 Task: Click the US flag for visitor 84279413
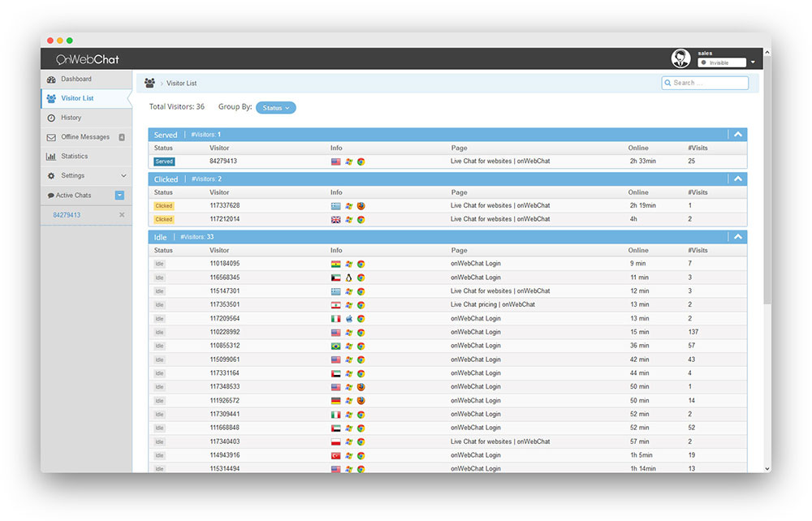coord(335,162)
